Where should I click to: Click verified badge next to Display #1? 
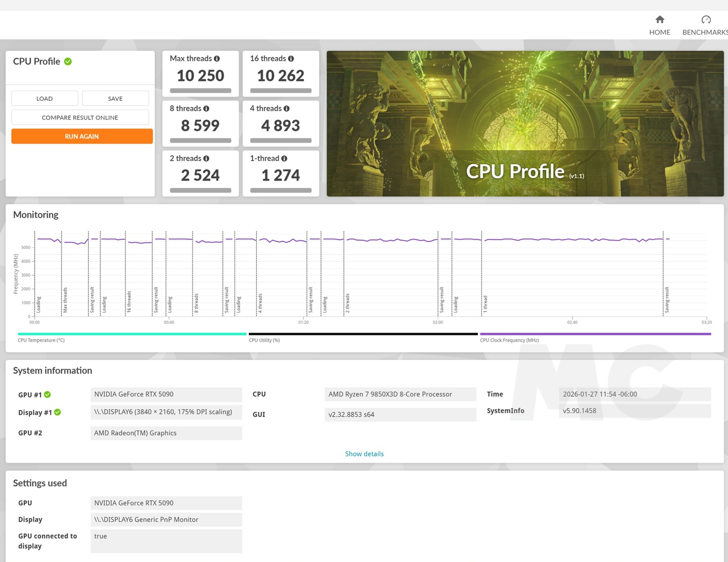click(x=56, y=412)
